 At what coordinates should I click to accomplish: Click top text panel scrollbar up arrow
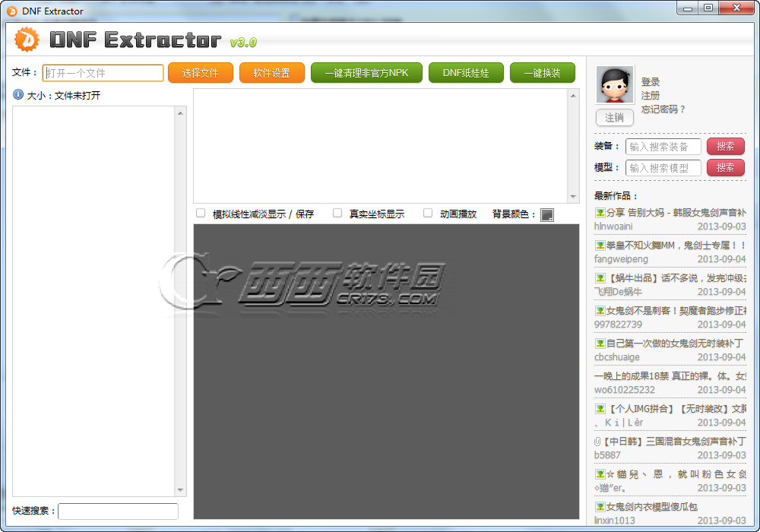[573, 96]
